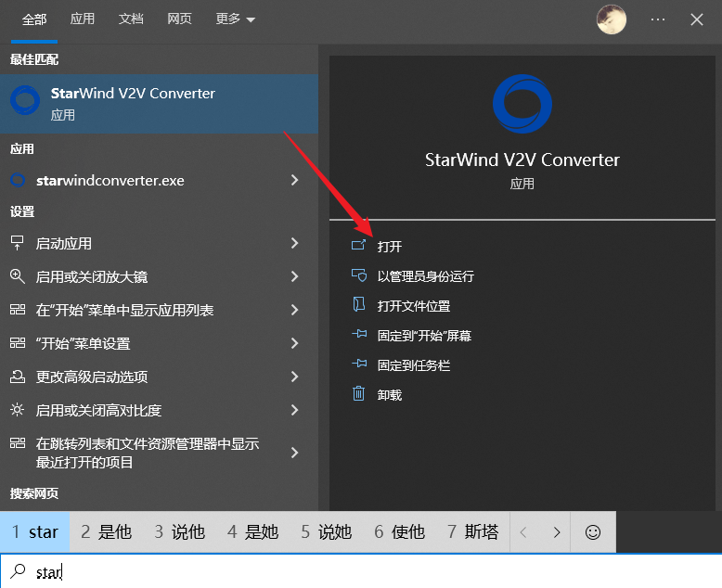Choose 以管理员身份运行
This screenshot has height=588, width=722.
425,276
